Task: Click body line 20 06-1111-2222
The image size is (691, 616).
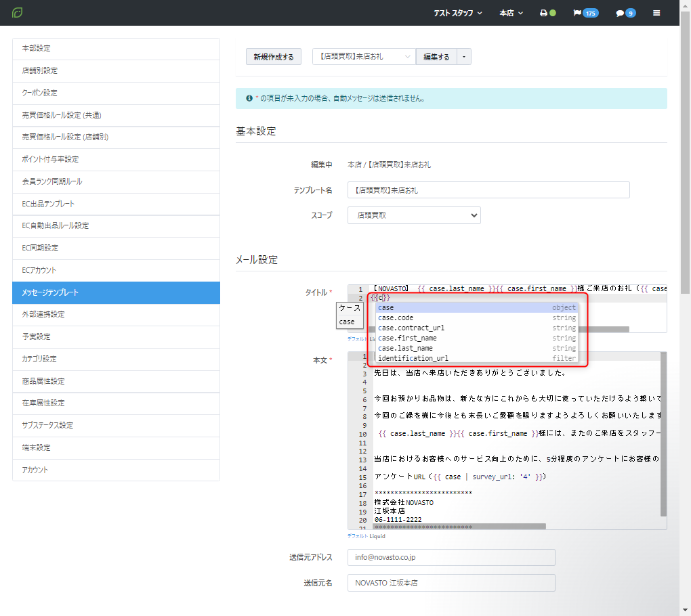Action: (398, 520)
